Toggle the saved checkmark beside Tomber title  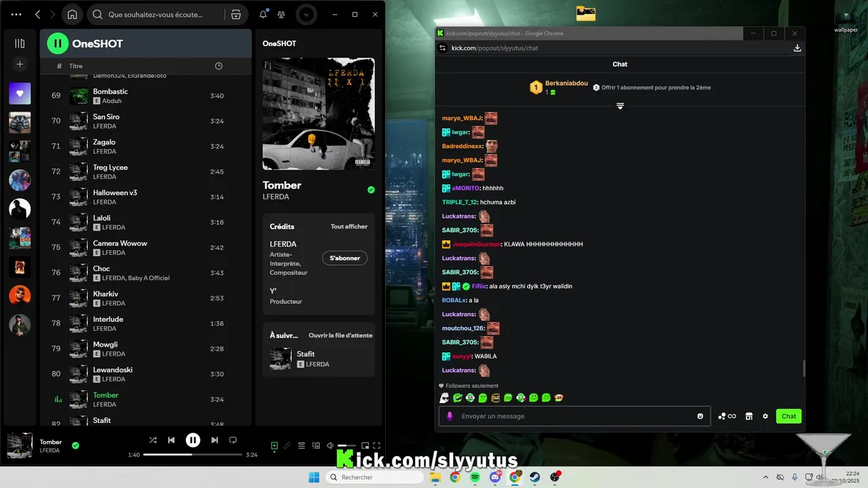pos(371,190)
